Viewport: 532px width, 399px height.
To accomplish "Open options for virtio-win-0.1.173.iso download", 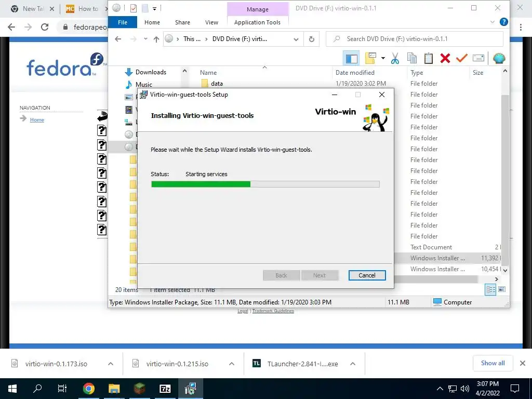I will [111, 364].
